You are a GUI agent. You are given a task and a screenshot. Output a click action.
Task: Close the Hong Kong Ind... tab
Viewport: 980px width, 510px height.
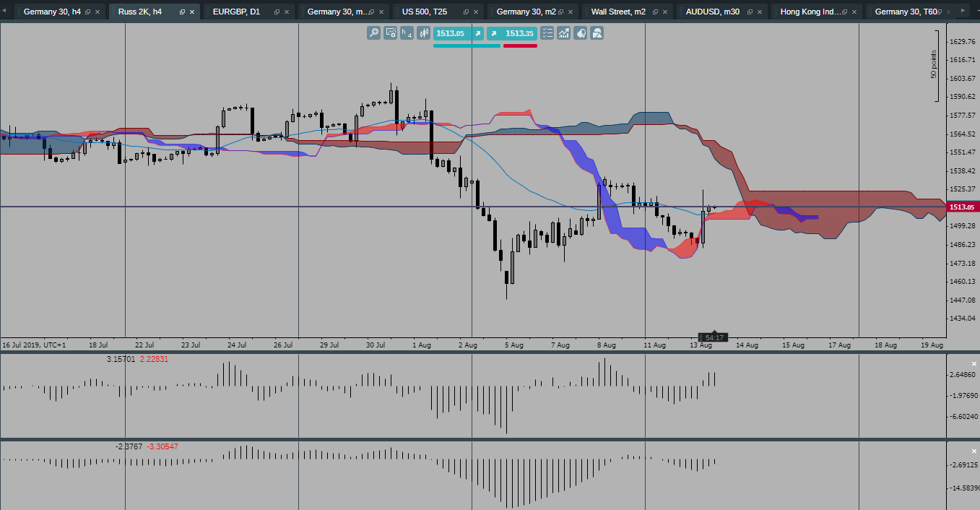coord(854,12)
